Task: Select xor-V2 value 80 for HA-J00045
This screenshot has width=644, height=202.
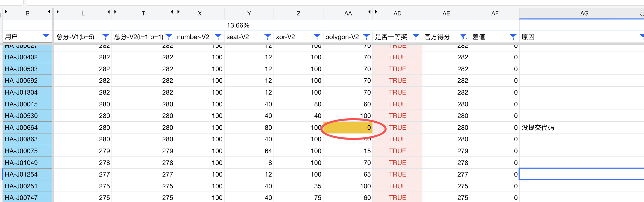Action: point(299,104)
